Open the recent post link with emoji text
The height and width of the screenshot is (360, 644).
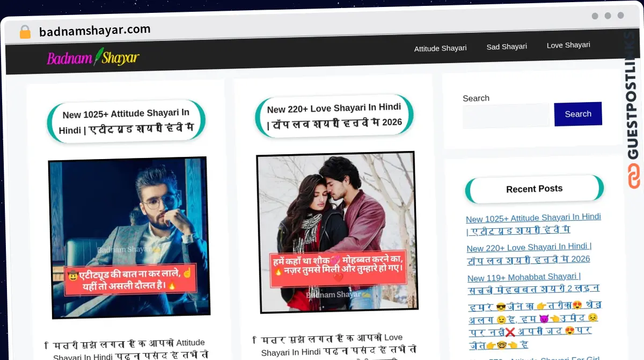click(535, 325)
